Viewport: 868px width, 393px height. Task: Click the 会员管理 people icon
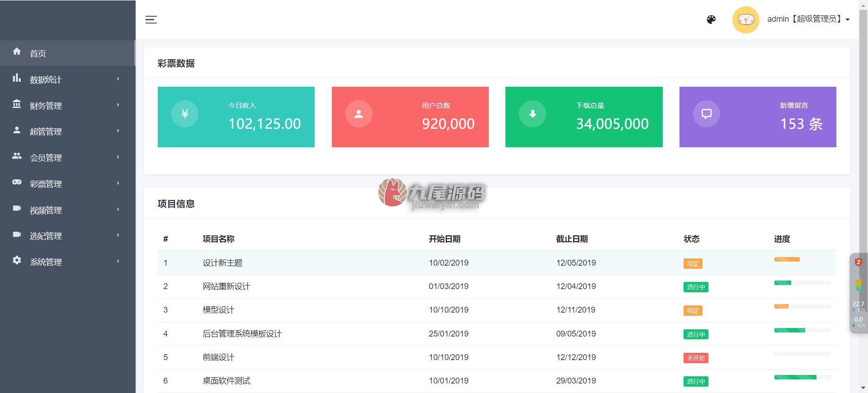[x=17, y=156]
